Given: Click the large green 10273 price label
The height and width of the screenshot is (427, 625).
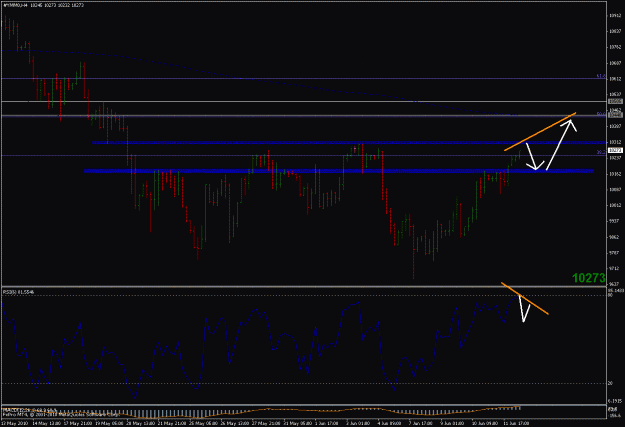Looking at the screenshot, I should [x=589, y=278].
